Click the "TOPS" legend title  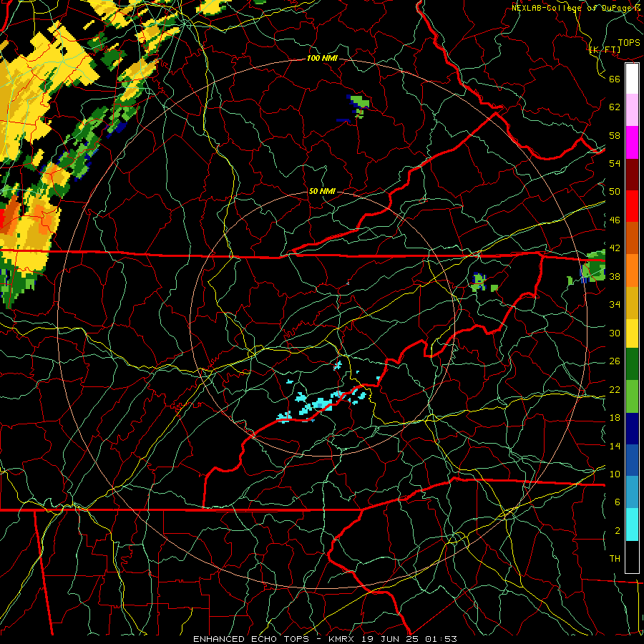point(629,43)
